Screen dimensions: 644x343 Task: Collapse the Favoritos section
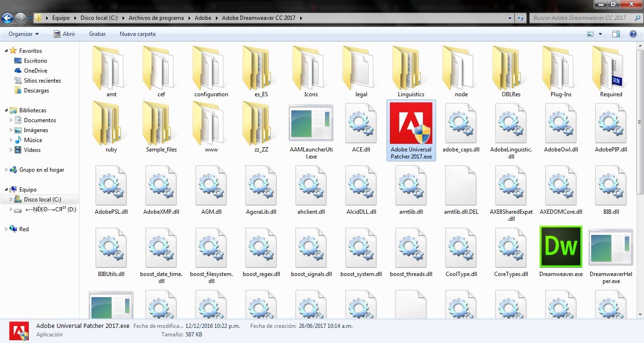[6, 50]
